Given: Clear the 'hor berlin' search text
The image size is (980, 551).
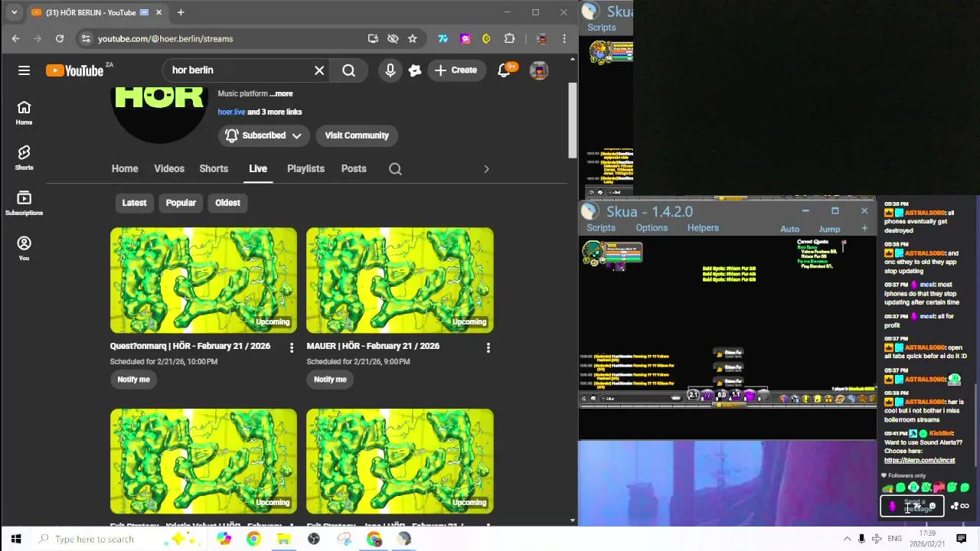Looking at the screenshot, I should pyautogui.click(x=319, y=70).
